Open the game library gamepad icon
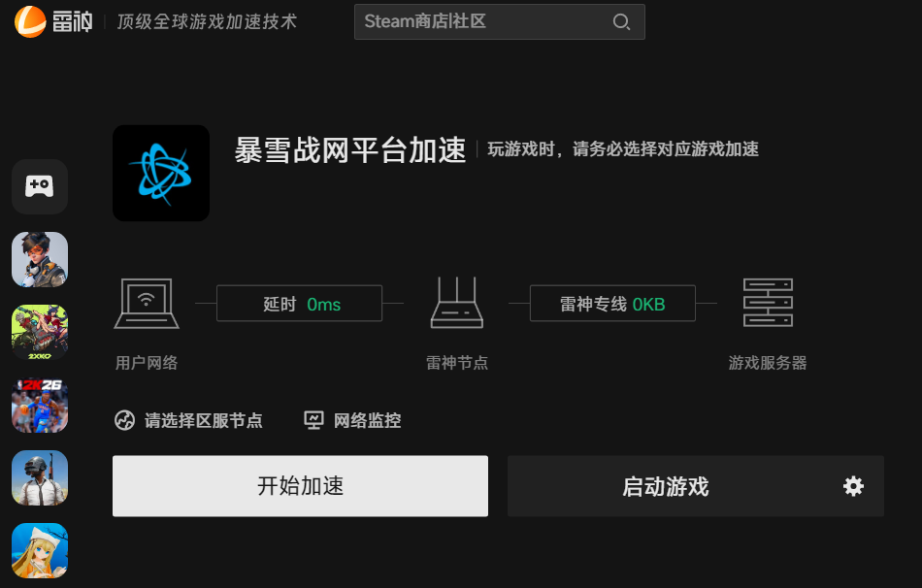This screenshot has width=922, height=588. (40, 186)
